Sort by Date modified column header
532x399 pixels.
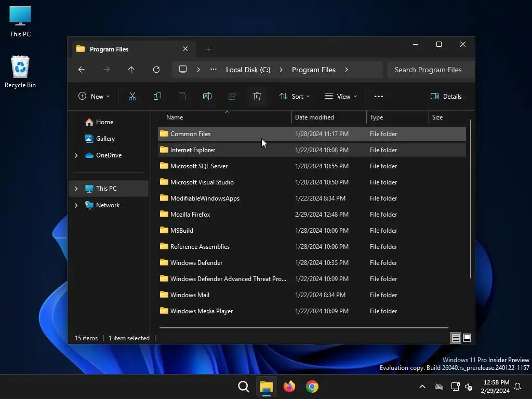click(329, 117)
